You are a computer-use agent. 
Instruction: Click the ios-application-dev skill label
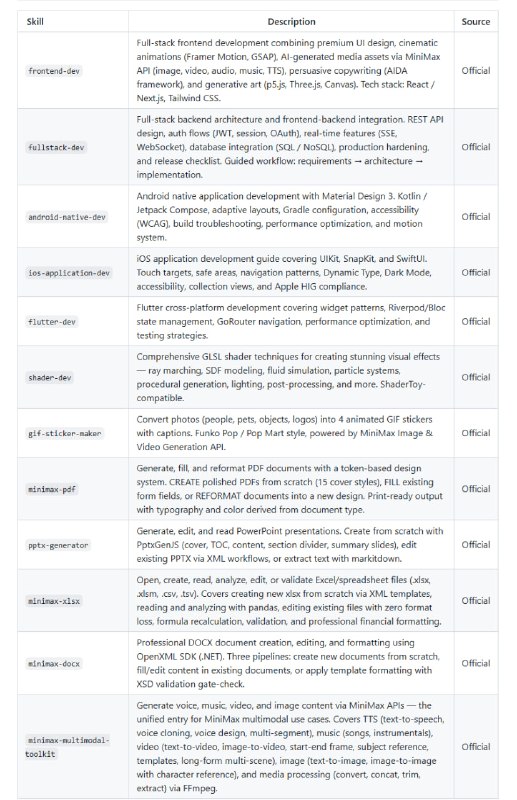pos(69,273)
